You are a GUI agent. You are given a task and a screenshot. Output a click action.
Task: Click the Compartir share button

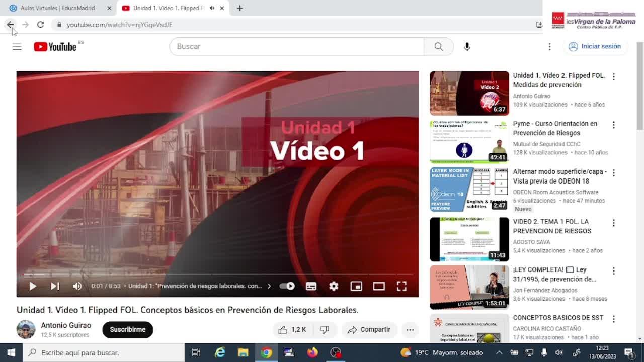pos(369,330)
